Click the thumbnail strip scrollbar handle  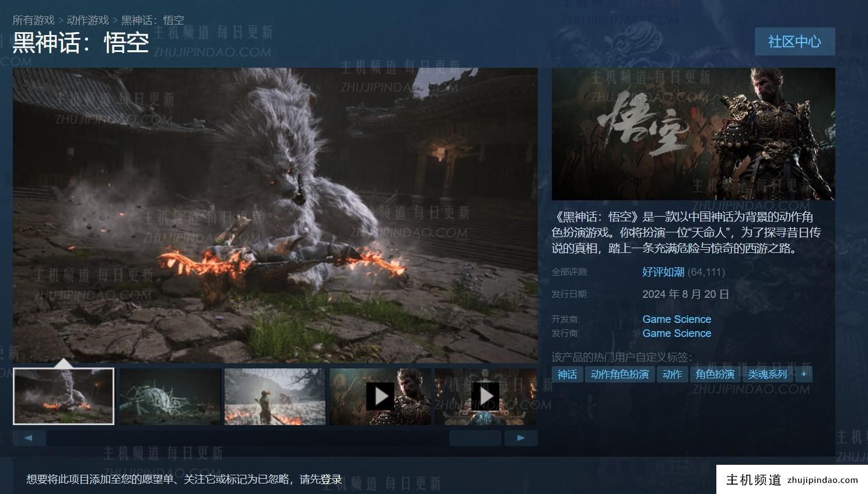(475, 438)
